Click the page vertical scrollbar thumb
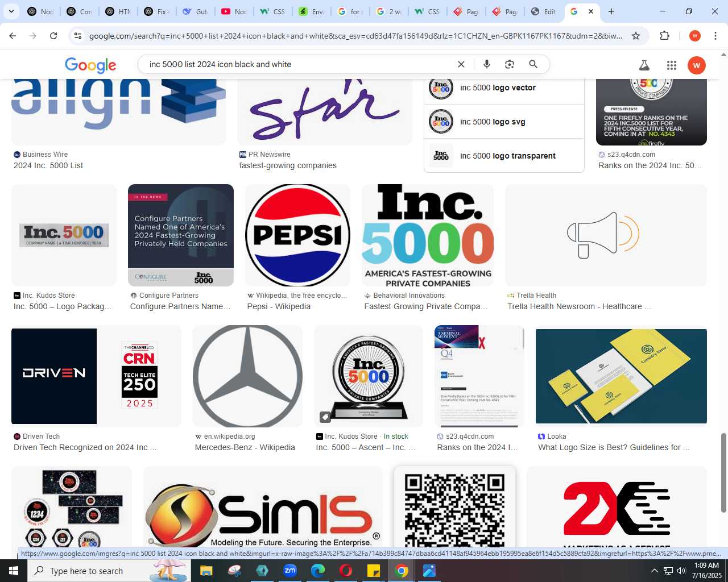Viewport: 728px width, 582px height. (723, 473)
